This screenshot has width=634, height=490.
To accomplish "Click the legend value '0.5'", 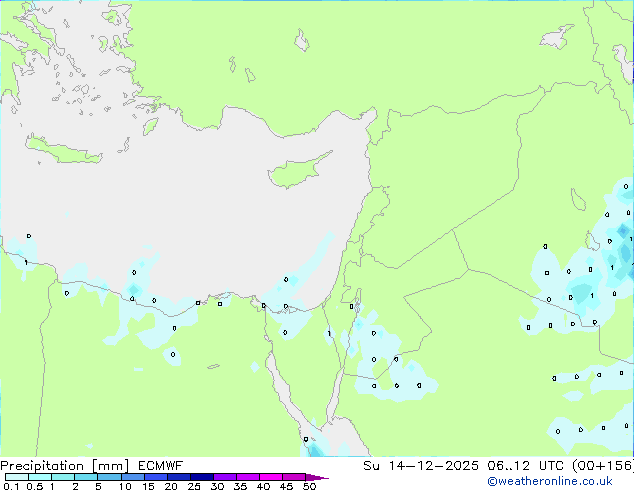I will (x=35, y=486).
